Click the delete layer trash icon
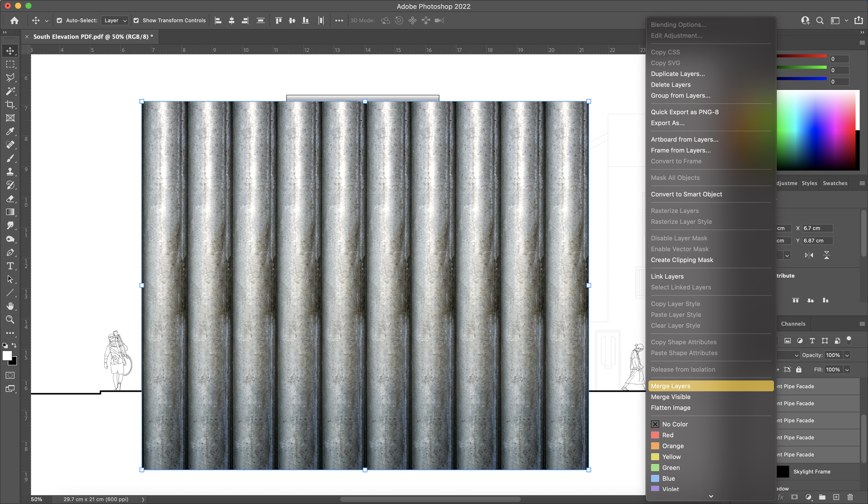 point(850,497)
